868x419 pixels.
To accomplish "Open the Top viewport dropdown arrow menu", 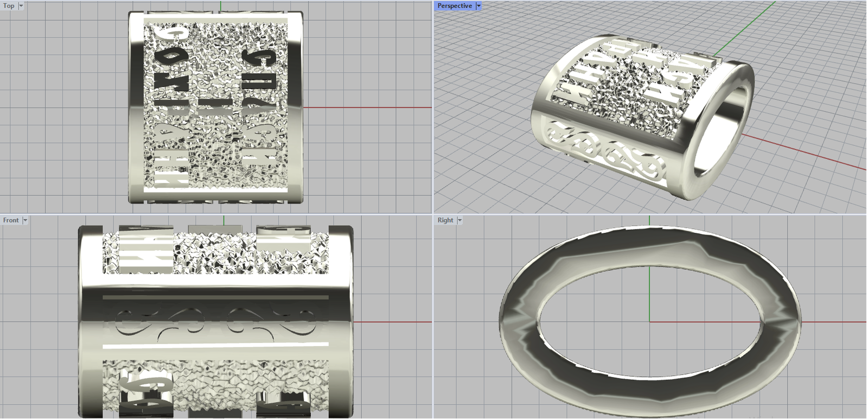I will tap(21, 6).
